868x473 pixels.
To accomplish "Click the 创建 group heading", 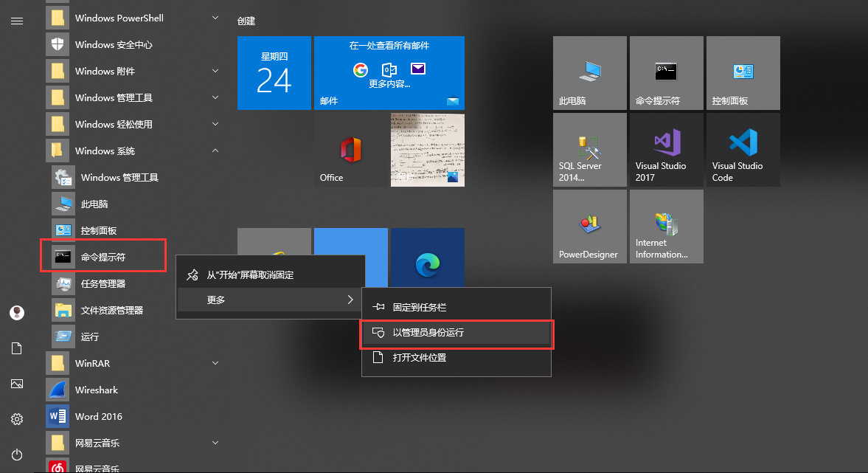I will (246, 21).
